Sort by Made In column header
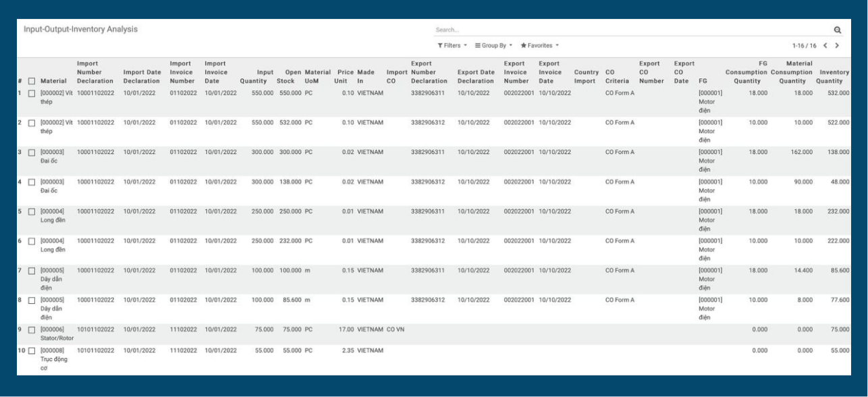Viewport: 868px width, 397px height. [365, 76]
